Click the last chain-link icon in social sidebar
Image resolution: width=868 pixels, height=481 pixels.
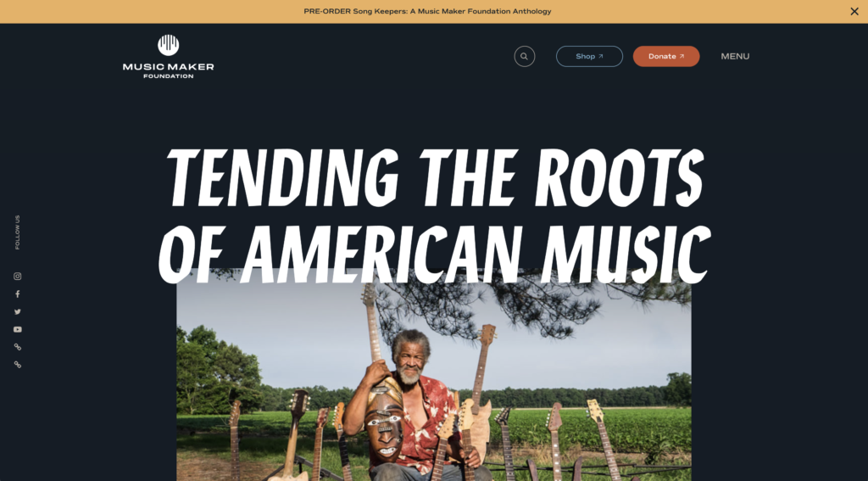18,365
